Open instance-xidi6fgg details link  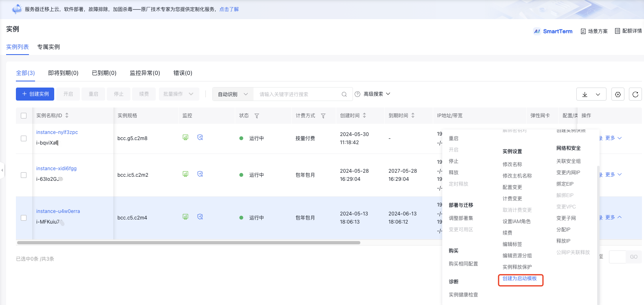coord(56,169)
